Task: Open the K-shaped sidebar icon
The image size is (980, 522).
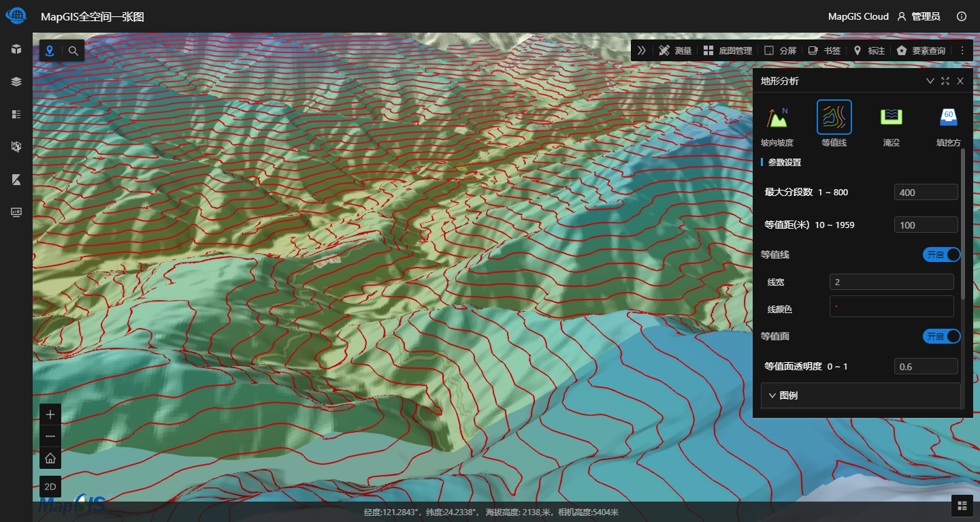Action: pos(16,180)
